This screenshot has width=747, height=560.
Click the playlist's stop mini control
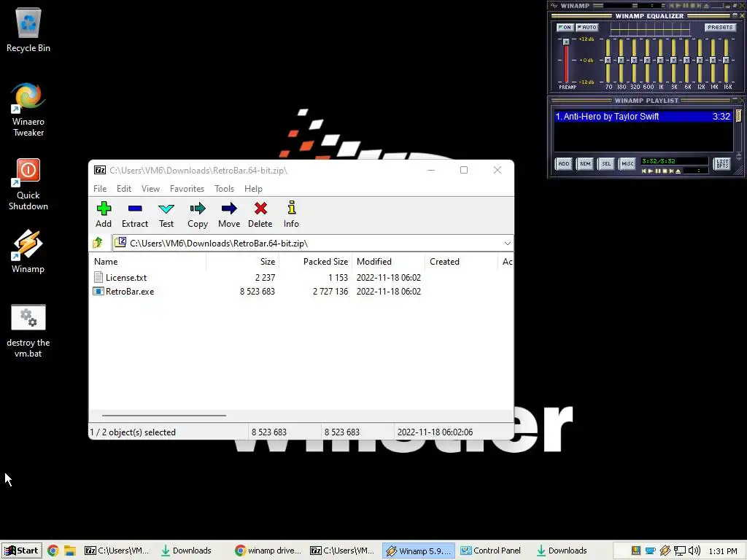coord(665,171)
